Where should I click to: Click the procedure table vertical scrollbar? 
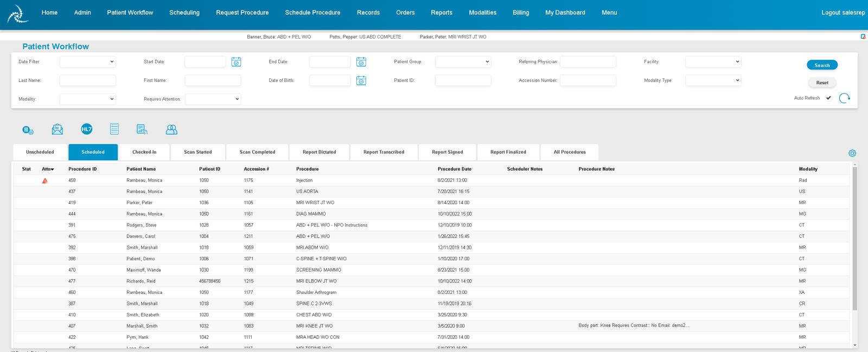[855, 257]
